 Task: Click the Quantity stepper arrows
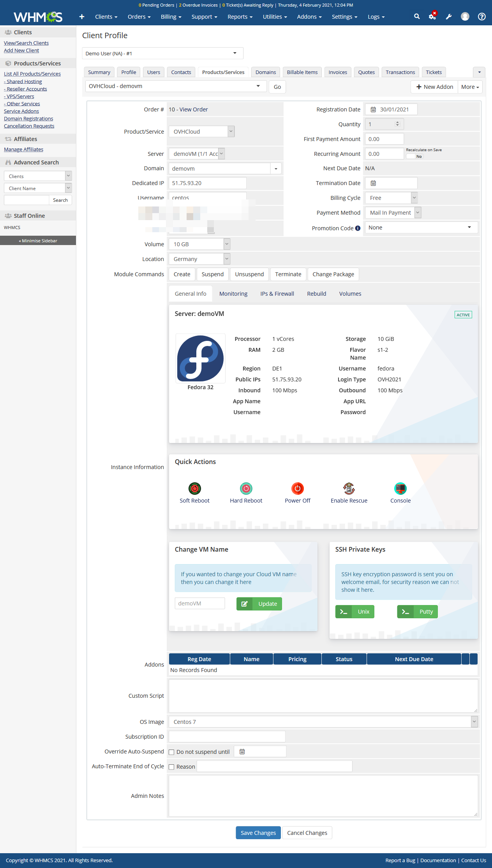(x=397, y=124)
